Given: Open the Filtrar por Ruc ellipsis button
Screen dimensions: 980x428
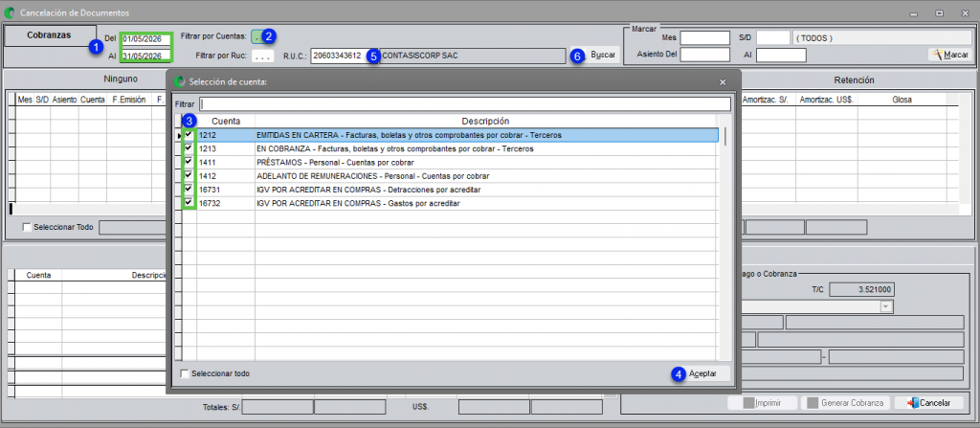Looking at the screenshot, I should (263, 56).
